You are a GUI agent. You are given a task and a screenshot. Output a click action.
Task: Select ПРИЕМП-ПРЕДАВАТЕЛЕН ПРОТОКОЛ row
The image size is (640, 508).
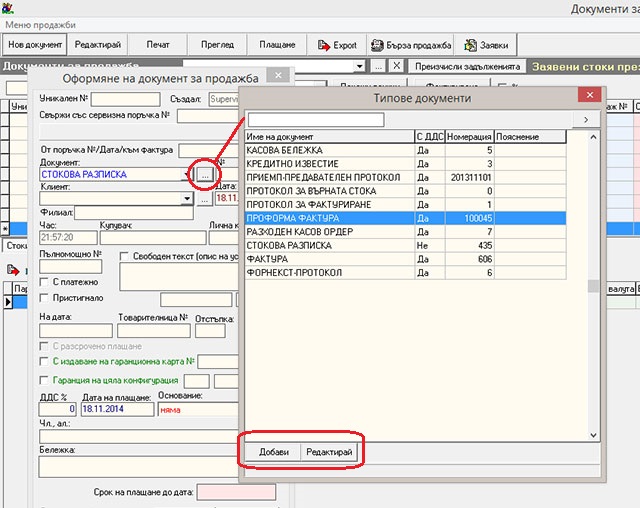(x=406, y=177)
